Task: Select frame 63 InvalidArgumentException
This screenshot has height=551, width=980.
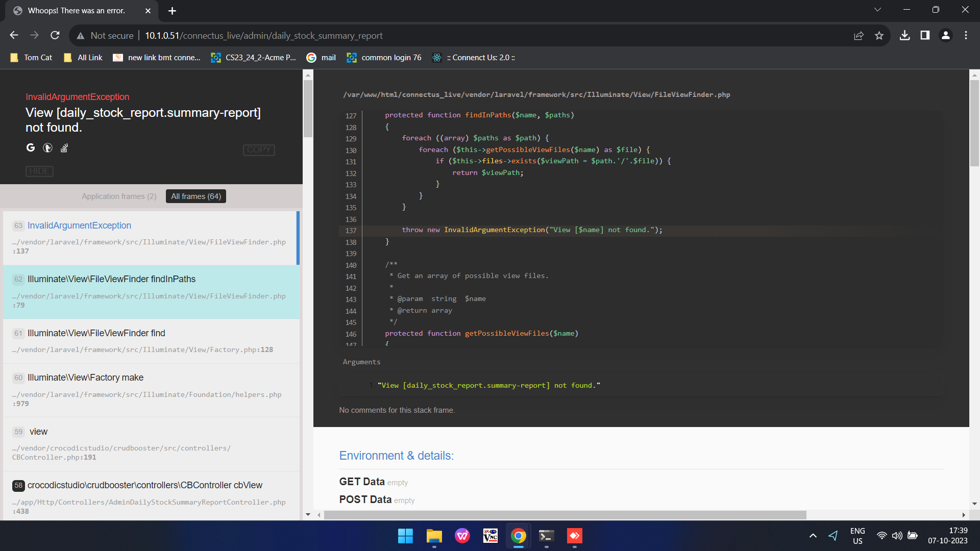Action: pos(151,238)
